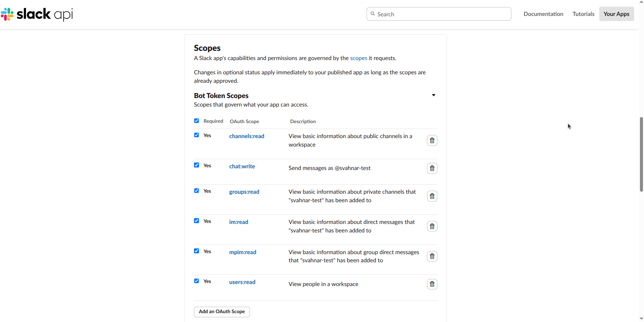644x322 pixels.
Task: Collapse the Bot Token Scopes section
Action: click(x=433, y=95)
